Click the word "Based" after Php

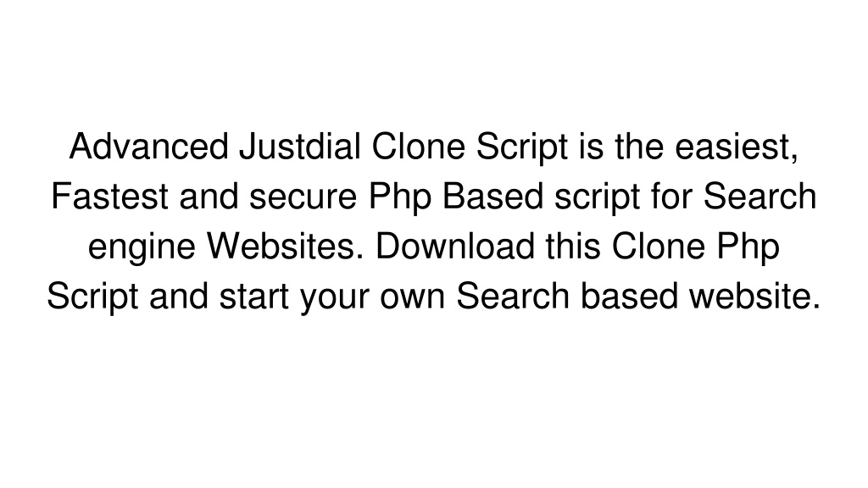(x=492, y=197)
